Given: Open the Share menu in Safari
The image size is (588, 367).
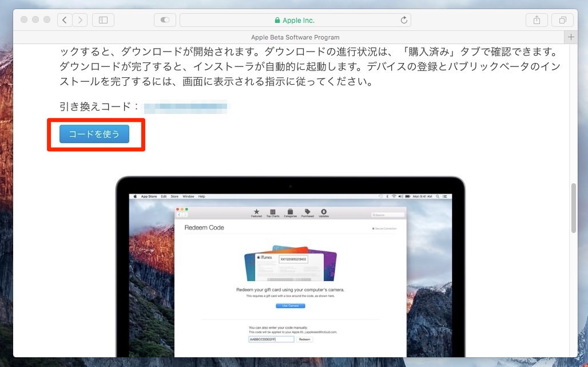Looking at the screenshot, I should 537,20.
